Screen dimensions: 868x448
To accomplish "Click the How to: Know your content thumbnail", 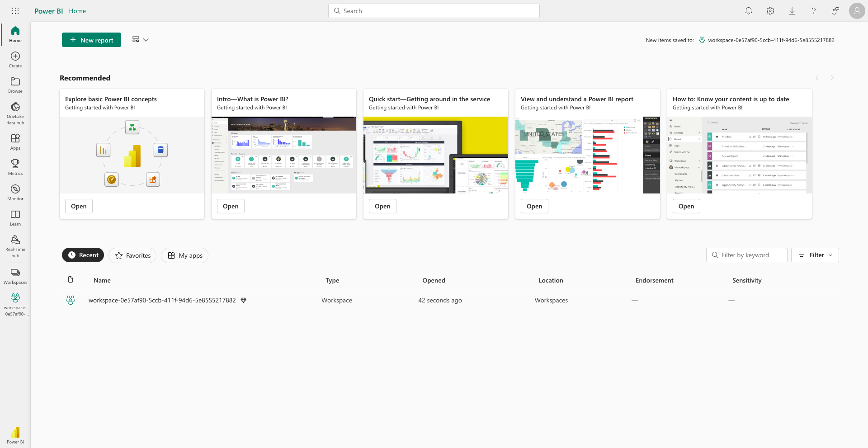I will pos(740,155).
